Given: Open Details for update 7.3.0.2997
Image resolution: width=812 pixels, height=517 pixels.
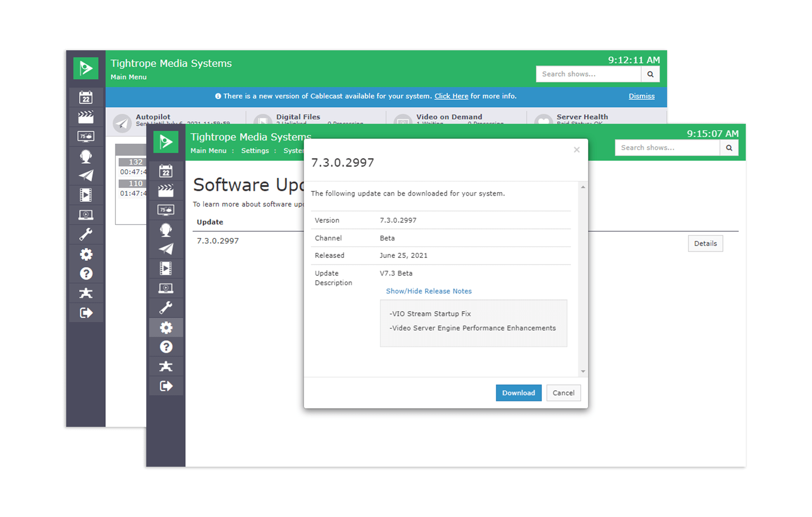Looking at the screenshot, I should [x=705, y=243].
